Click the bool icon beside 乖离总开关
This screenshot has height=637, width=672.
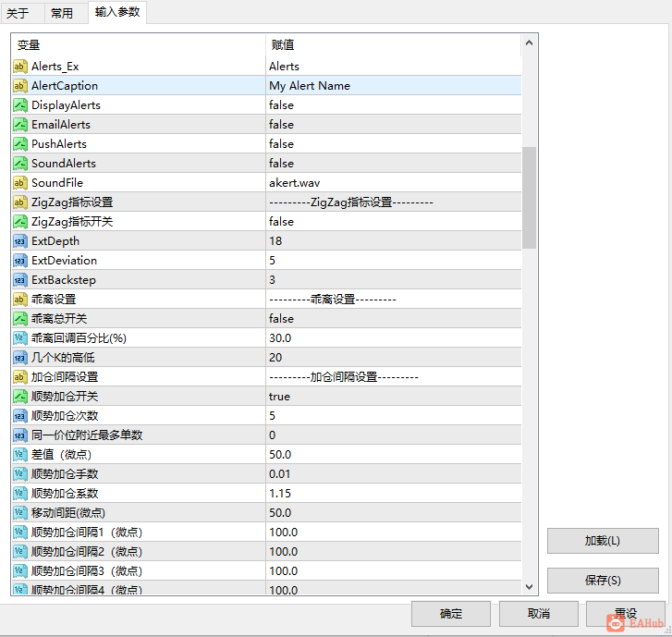(20, 319)
